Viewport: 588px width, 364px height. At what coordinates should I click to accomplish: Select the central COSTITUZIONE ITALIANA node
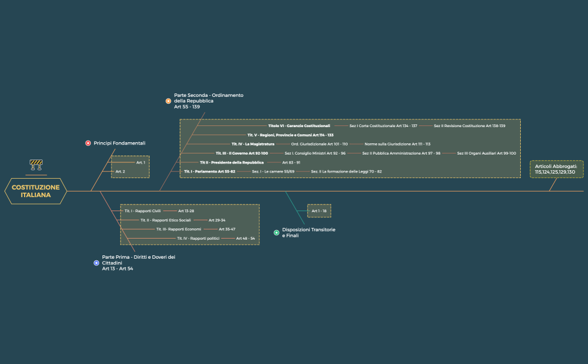(x=36, y=192)
